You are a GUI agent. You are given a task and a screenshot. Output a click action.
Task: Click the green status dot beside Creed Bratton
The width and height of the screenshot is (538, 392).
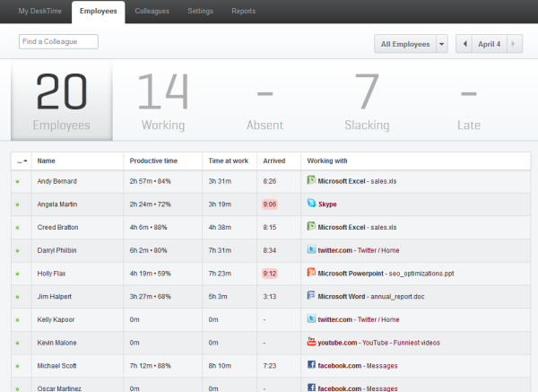(x=17, y=228)
